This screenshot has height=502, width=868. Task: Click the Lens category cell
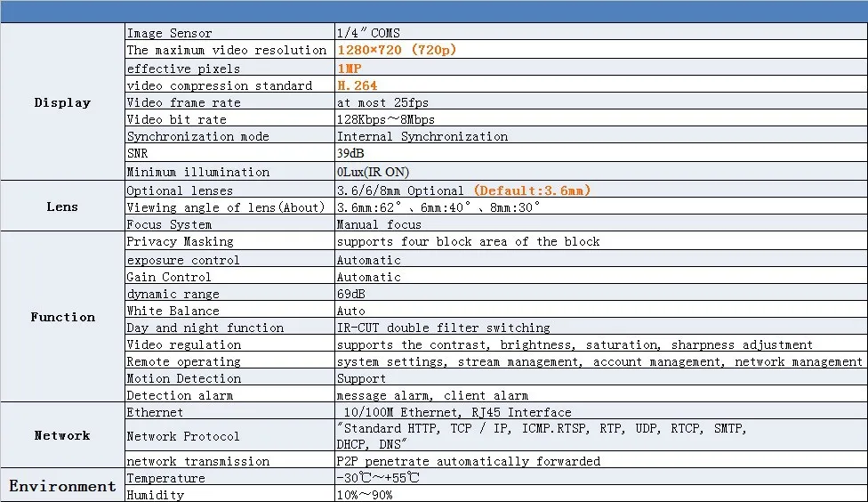(62, 206)
